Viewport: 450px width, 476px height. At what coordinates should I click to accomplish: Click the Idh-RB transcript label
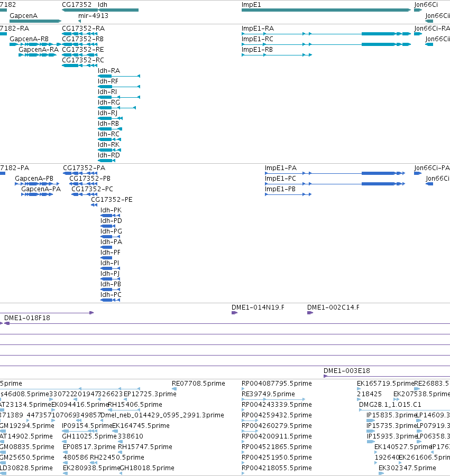pyautogui.click(x=108, y=124)
